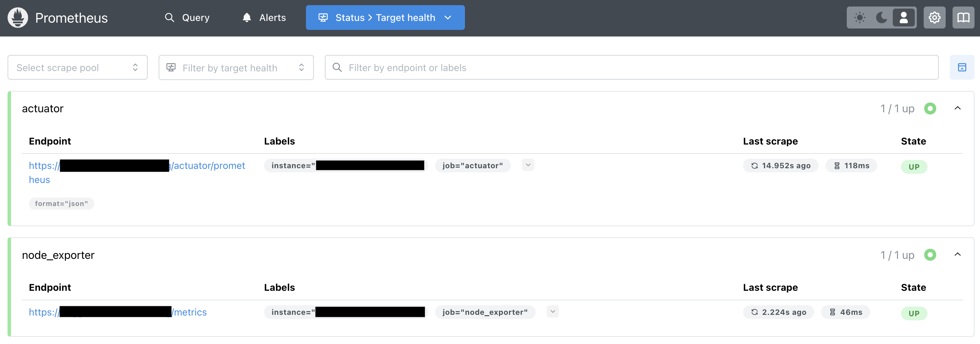Click node_exporter 1 / 1 up count
The height and width of the screenshot is (344, 980).
pyautogui.click(x=897, y=255)
